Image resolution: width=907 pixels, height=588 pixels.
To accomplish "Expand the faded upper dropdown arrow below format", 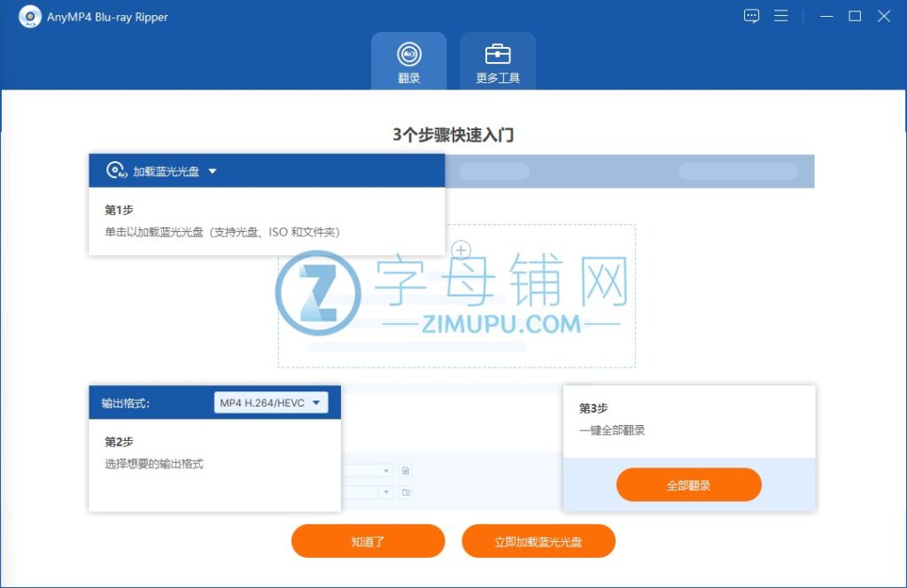I will coord(386,470).
